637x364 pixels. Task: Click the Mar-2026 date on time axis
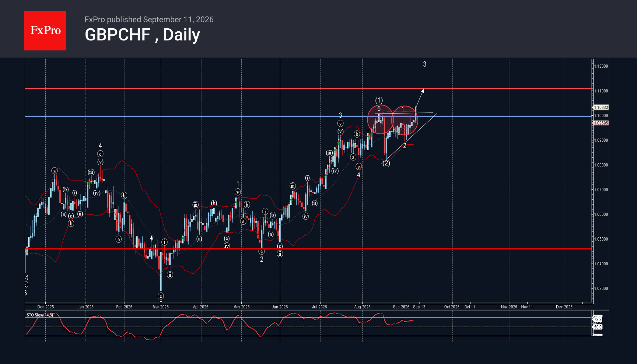tap(161, 307)
